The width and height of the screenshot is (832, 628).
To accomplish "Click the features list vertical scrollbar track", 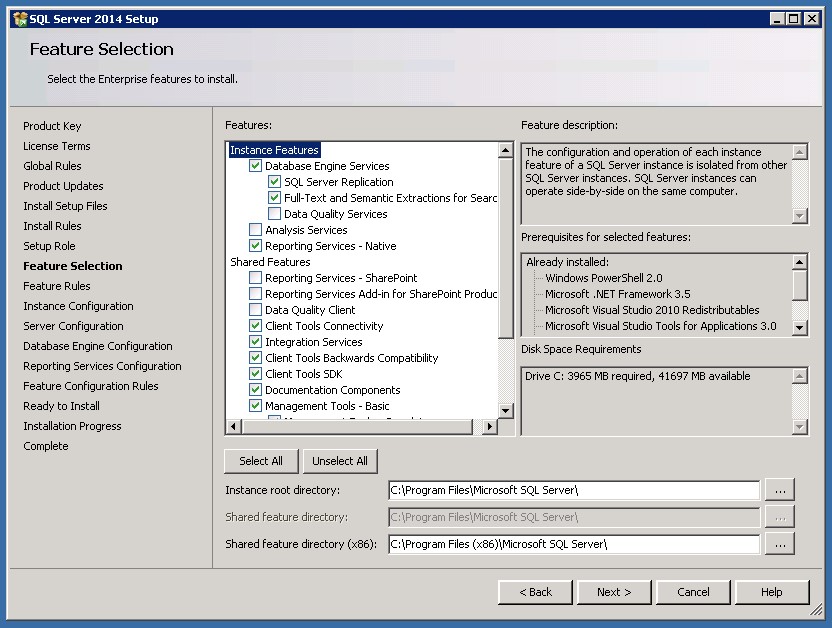I will (x=505, y=370).
